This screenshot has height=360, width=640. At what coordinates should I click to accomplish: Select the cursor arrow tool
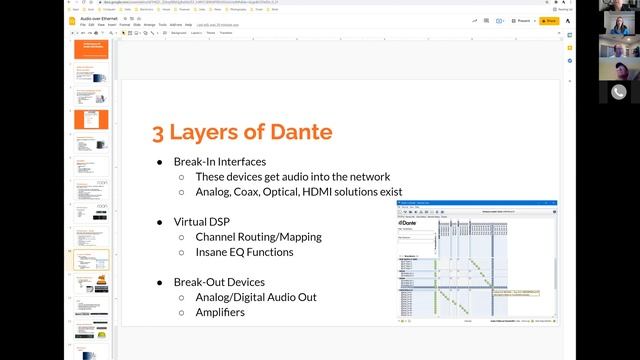pyautogui.click(x=123, y=33)
